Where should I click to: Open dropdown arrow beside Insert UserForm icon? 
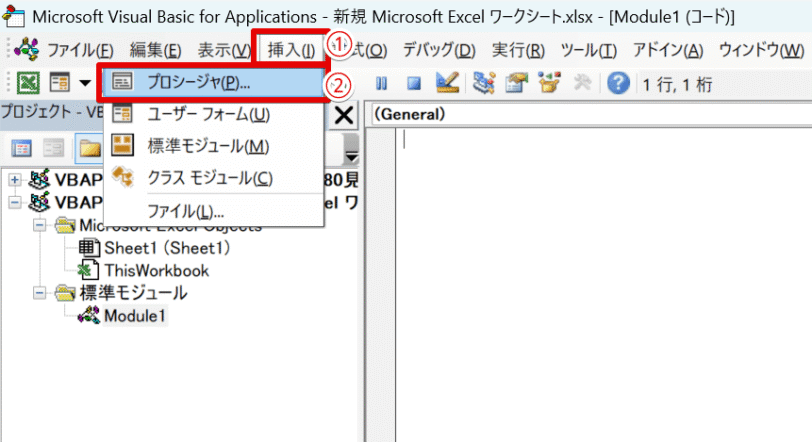tap(84, 84)
